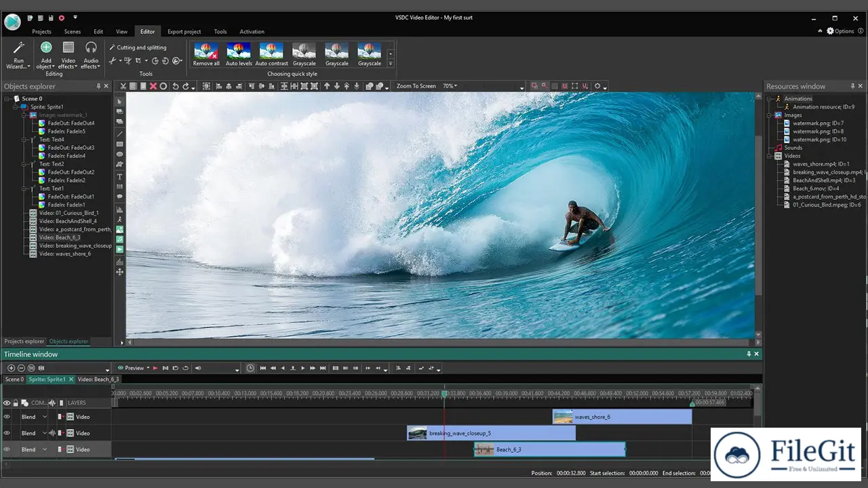Select the Line drawing tool
This screenshot has width=868, height=488.
tap(120, 134)
